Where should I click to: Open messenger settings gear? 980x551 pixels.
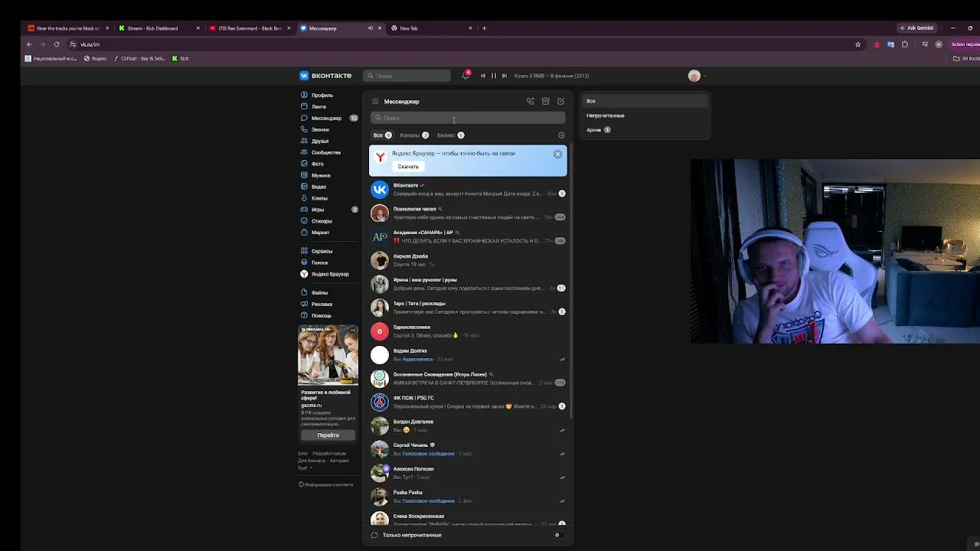point(561,135)
